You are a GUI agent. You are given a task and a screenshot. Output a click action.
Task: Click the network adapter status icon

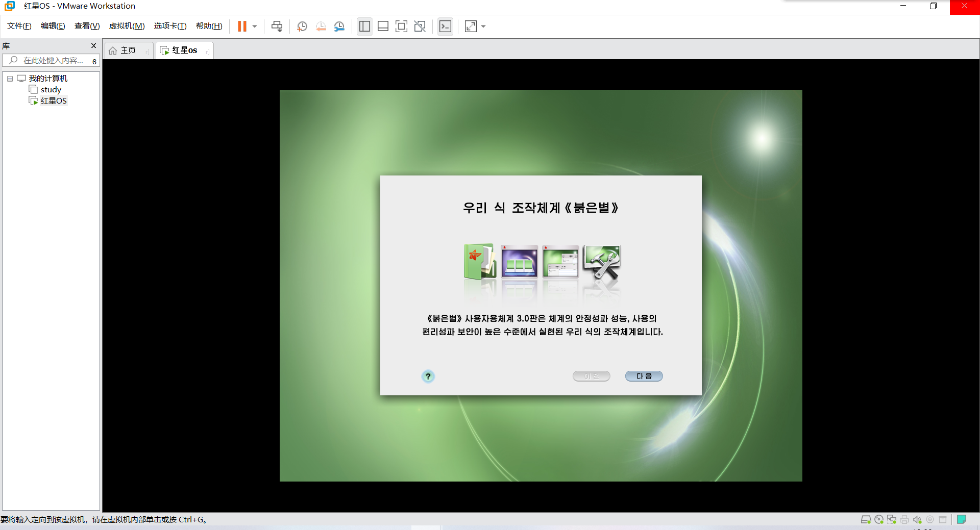click(892, 520)
